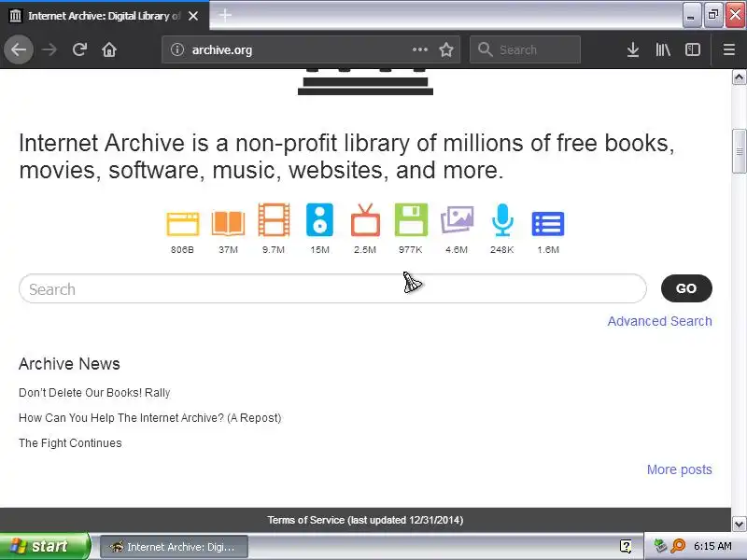Click the Internet Archive Search field
The image size is (747, 560).
pos(332,288)
